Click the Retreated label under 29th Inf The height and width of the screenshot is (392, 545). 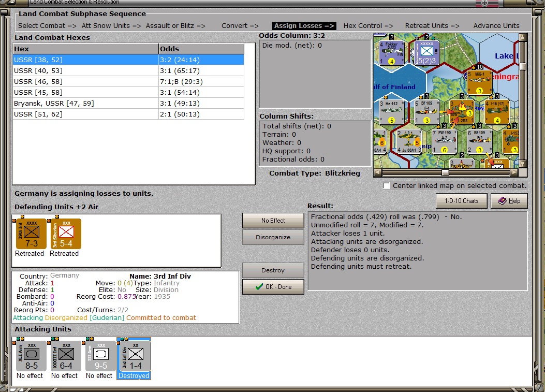(30, 254)
